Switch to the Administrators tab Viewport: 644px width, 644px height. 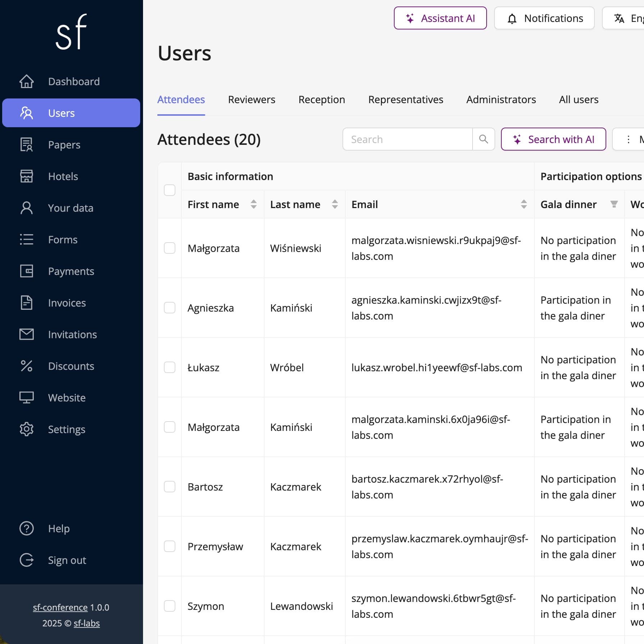501,100
